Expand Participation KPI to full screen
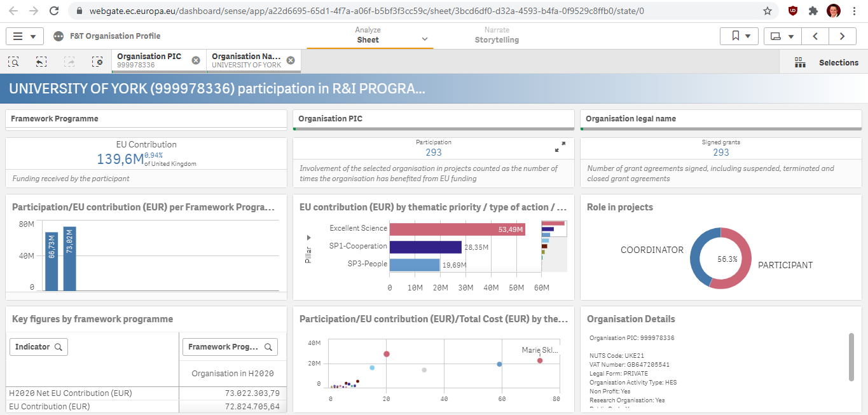Image resolution: width=868 pixels, height=415 pixels. [560, 147]
